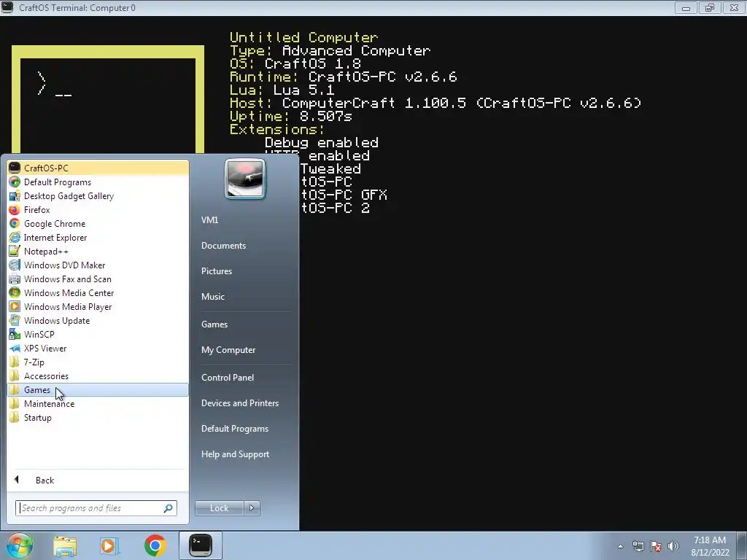Click the 'Uptime: 8.507s' line
The image size is (747, 560).
click(x=290, y=116)
